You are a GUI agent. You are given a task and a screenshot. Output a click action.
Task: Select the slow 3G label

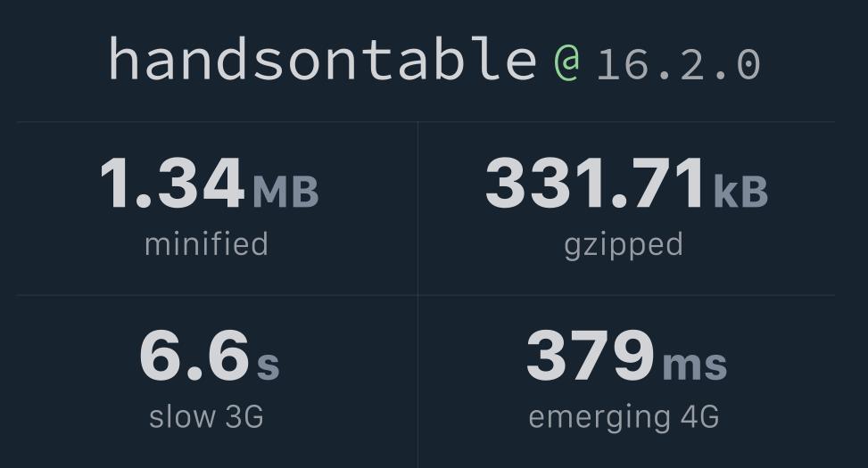coord(206,416)
